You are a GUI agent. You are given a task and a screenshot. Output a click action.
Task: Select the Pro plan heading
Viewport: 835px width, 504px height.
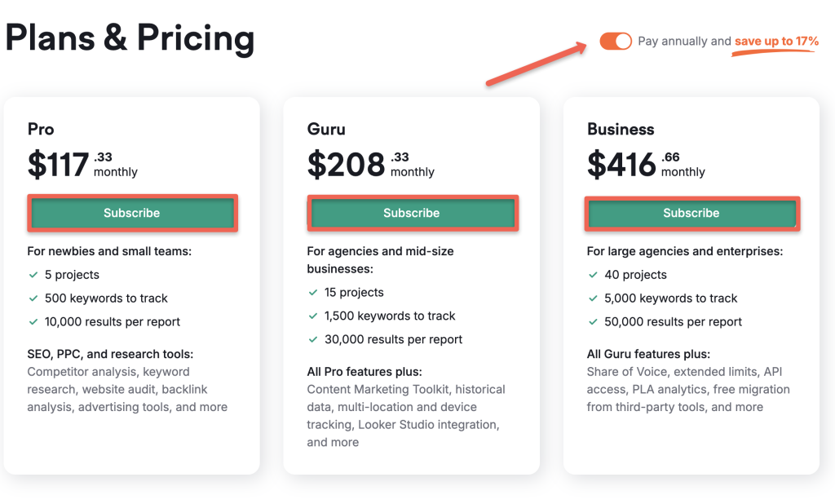point(41,129)
